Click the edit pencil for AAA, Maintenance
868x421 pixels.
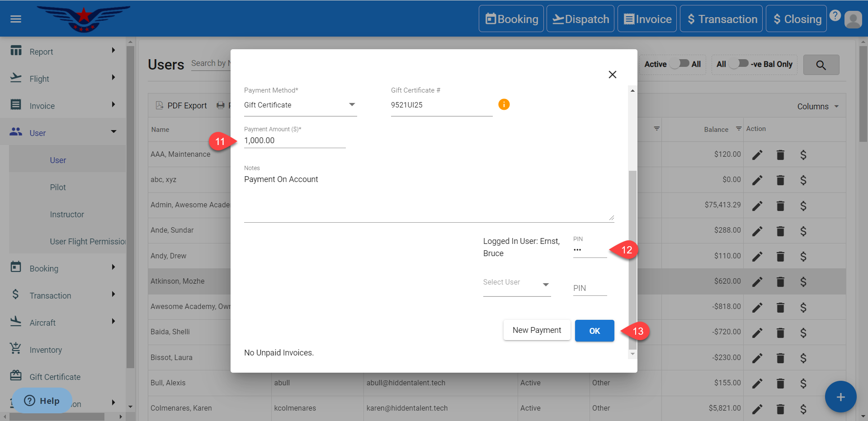[757, 155]
